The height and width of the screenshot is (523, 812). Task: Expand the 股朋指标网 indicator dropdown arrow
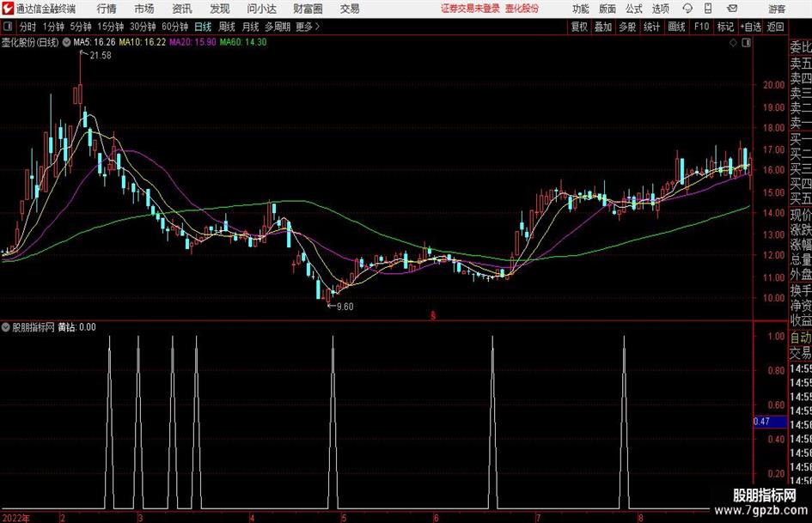pos(6,327)
